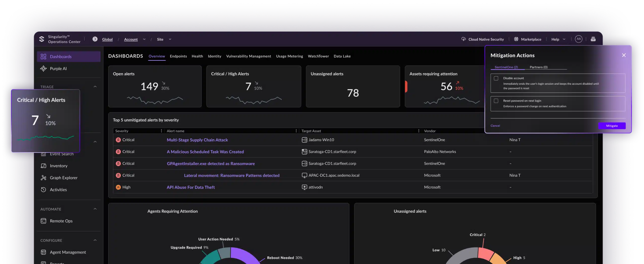Click the Mitigate button

[x=612, y=126]
